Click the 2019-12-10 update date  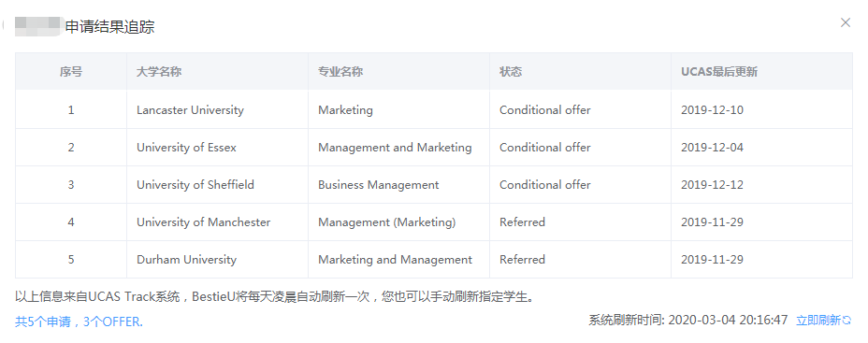click(x=761, y=110)
